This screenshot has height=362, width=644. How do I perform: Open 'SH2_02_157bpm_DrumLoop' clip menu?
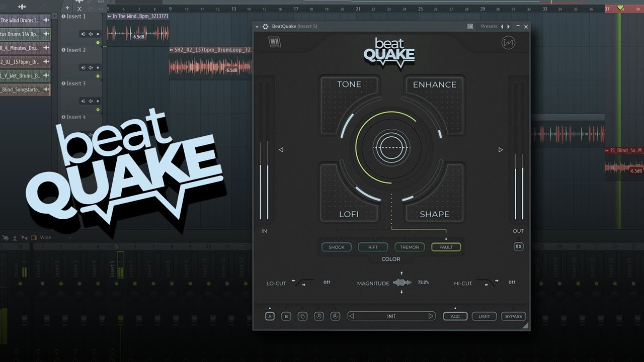pos(172,50)
